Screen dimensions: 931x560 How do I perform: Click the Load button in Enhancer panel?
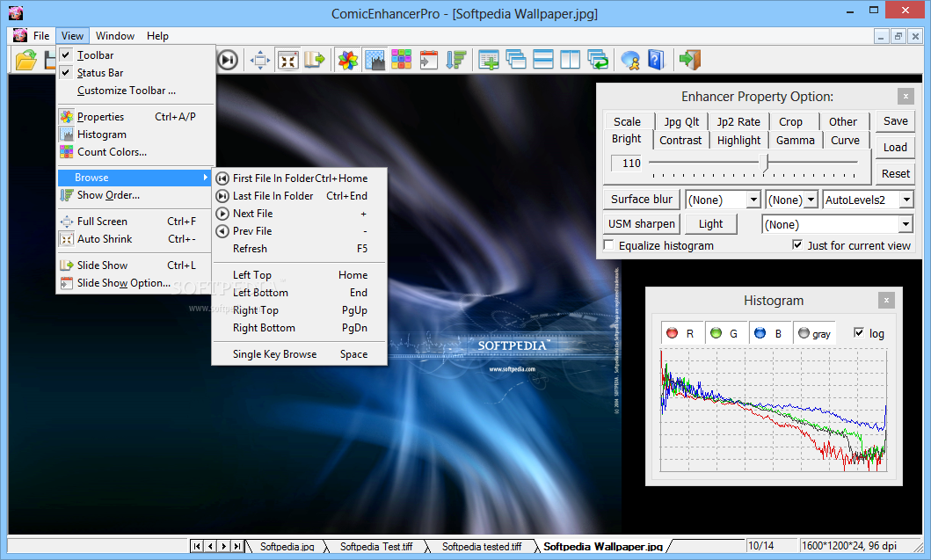(895, 148)
